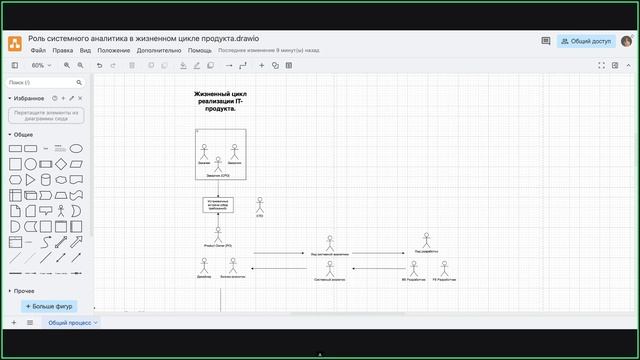The height and width of the screenshot is (360, 640).
Task: Click the horizontal scrollbar below the canvas
Action: pyautogui.click(x=347, y=314)
